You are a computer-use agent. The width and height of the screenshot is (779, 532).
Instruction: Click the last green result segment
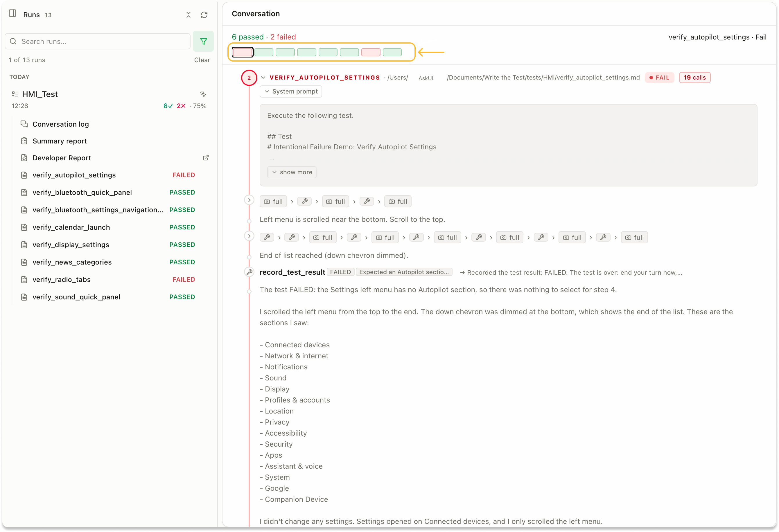[392, 52]
